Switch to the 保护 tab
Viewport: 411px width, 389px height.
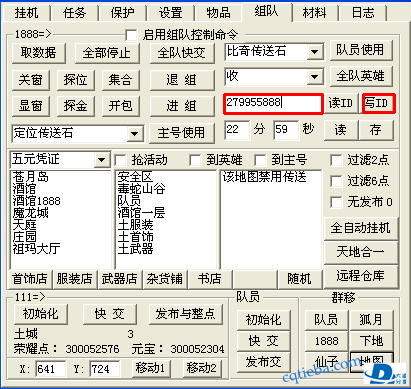tap(123, 13)
